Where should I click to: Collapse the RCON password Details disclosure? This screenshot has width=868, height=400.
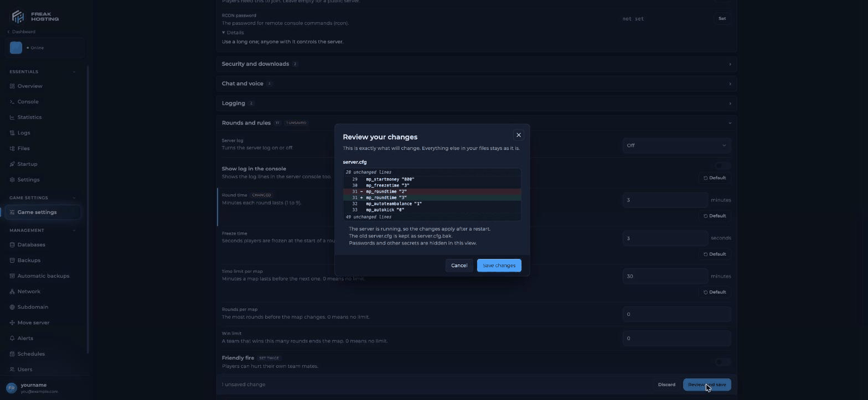pos(233,33)
